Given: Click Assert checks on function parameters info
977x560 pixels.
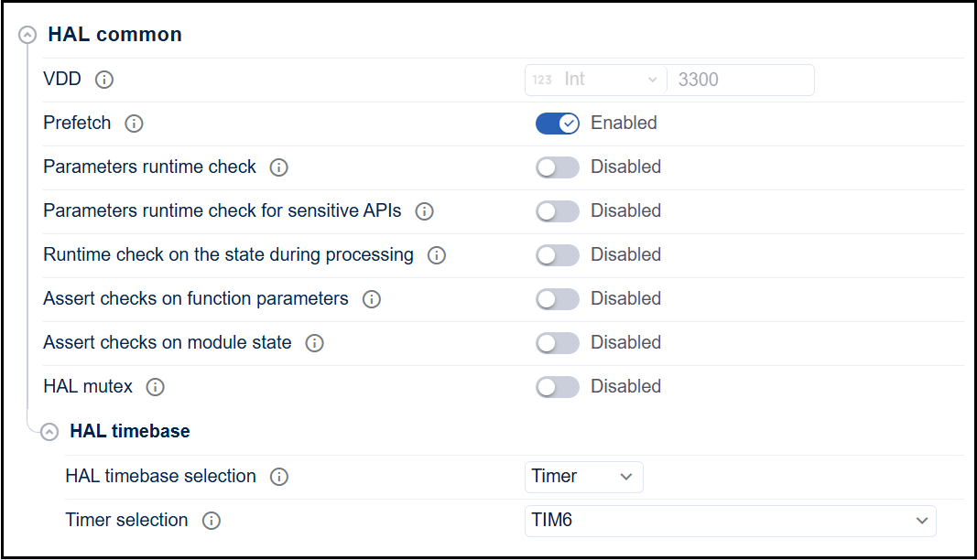Looking at the screenshot, I should (x=371, y=299).
